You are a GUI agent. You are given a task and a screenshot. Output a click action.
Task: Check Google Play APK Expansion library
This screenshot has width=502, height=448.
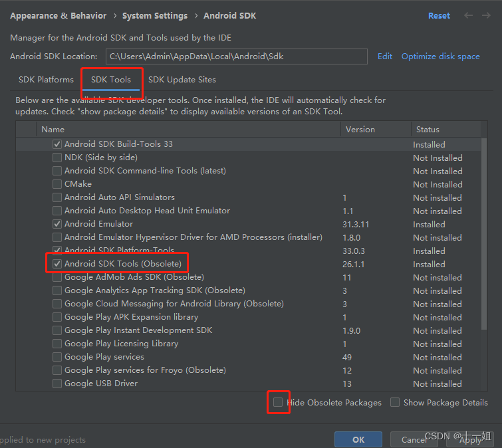click(57, 317)
